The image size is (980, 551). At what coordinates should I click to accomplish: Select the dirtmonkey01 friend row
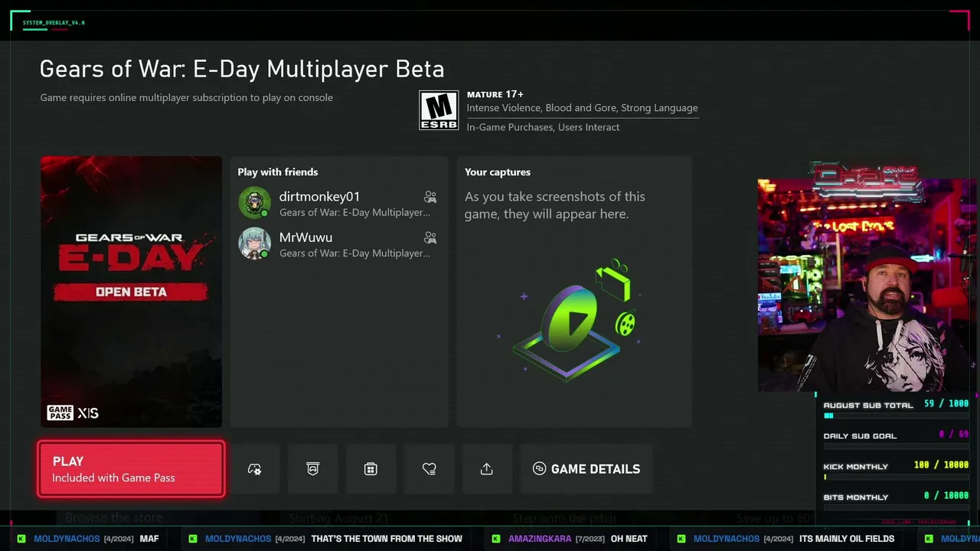pos(338,204)
